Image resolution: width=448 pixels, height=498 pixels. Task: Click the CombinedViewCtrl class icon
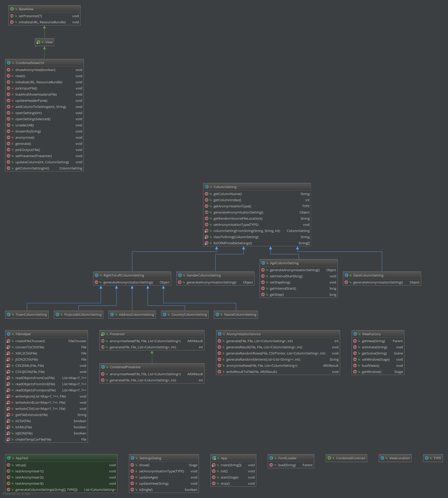pyautogui.click(x=8, y=63)
